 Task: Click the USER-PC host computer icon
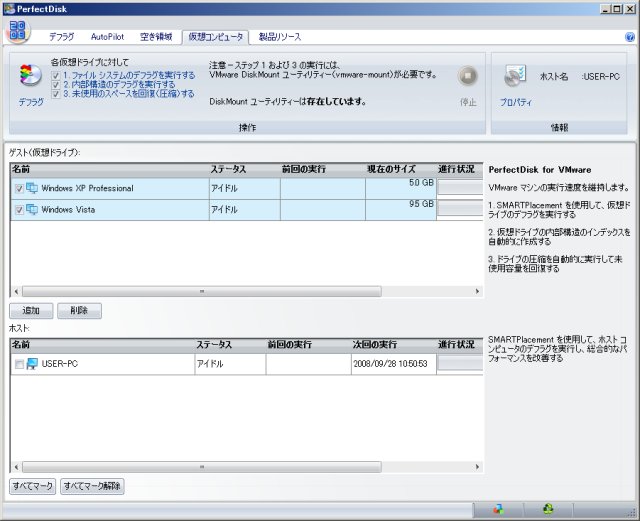pyautogui.click(x=32, y=363)
